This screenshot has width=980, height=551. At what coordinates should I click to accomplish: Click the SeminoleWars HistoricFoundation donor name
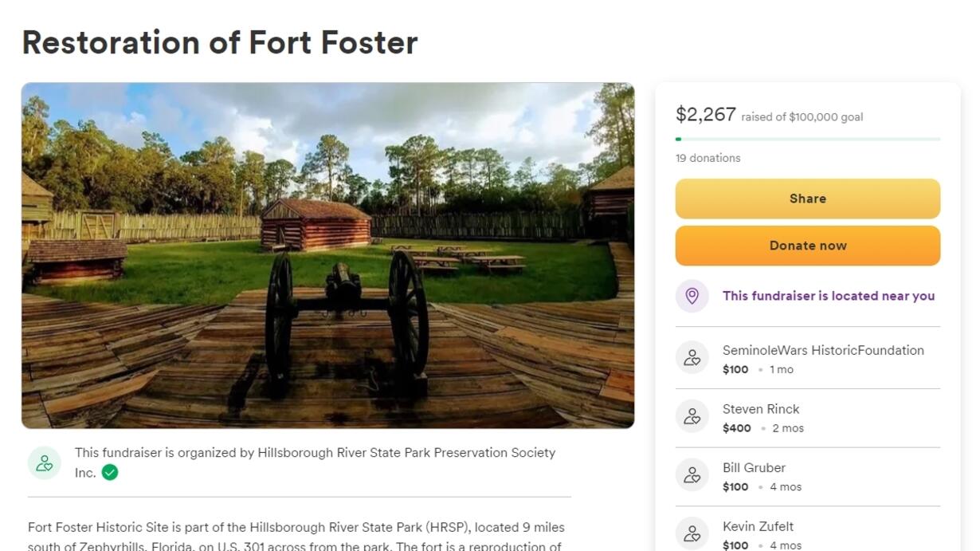pyautogui.click(x=823, y=350)
